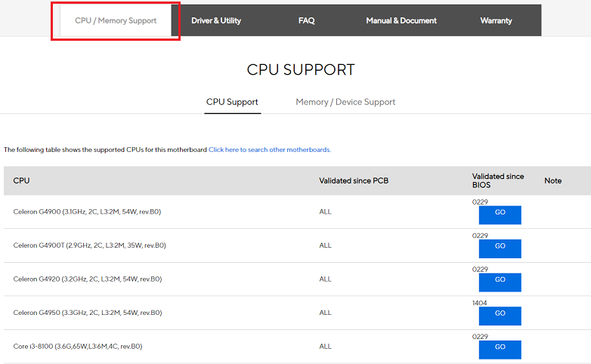Select the CPU SUPPORT page heading

point(301,69)
